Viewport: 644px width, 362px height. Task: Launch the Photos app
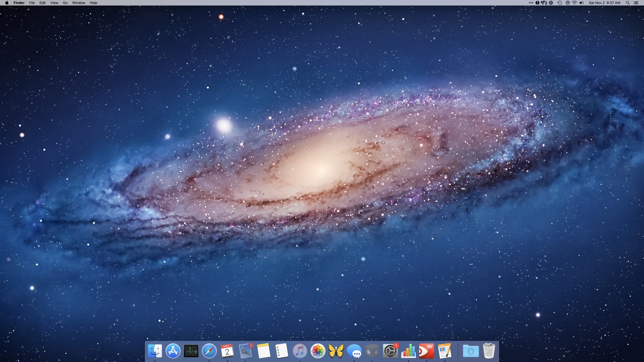coord(318,351)
